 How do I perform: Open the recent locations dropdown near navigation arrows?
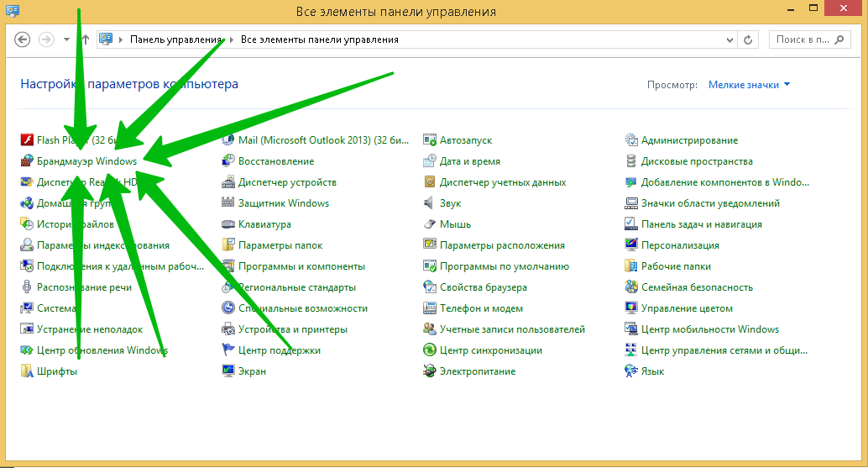click(66, 39)
